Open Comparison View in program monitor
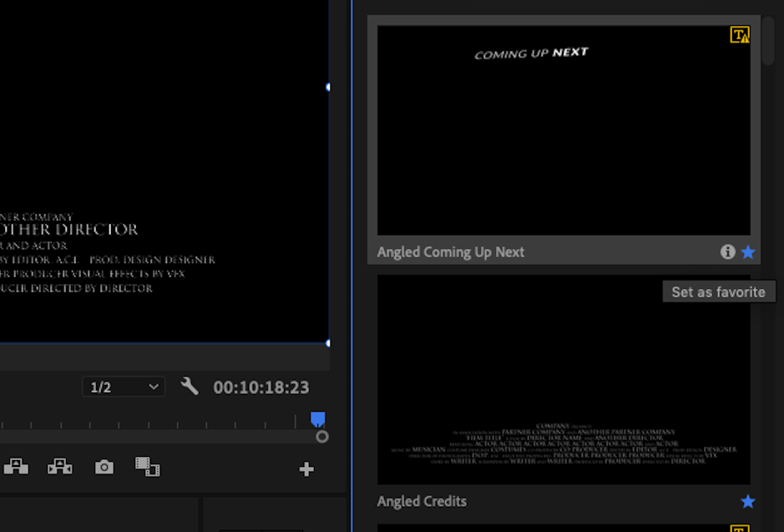The height and width of the screenshot is (532, 784). [x=148, y=467]
